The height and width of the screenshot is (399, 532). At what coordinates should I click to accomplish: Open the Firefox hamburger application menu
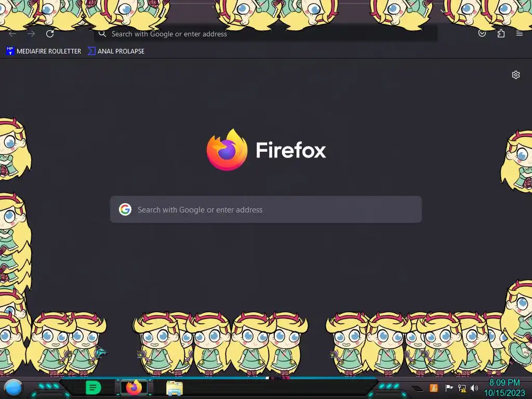tap(520, 33)
